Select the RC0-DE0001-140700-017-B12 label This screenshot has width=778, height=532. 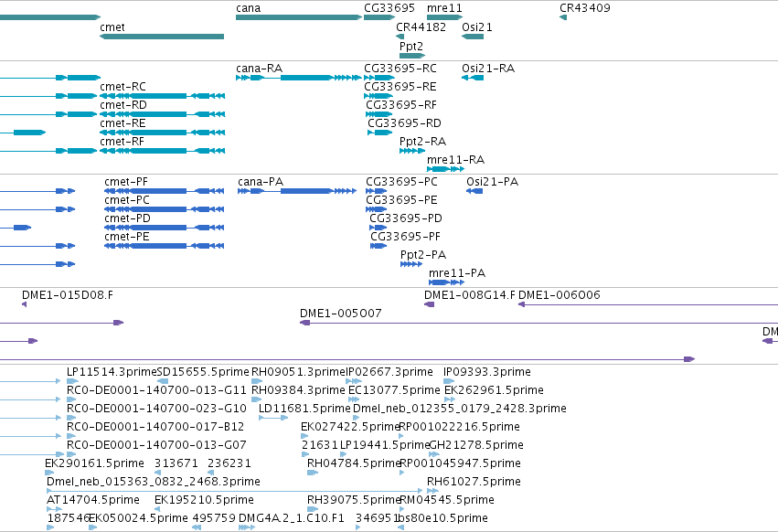[155, 427]
